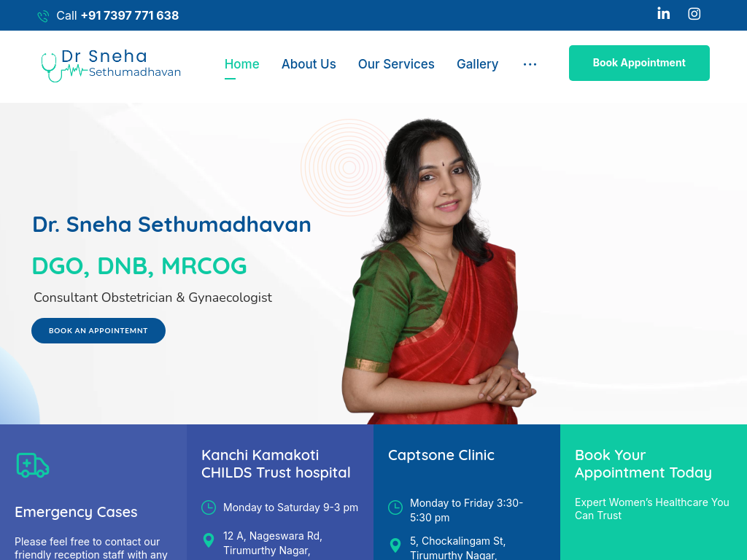Click clock icon beside Monday to Saturday

(209, 507)
